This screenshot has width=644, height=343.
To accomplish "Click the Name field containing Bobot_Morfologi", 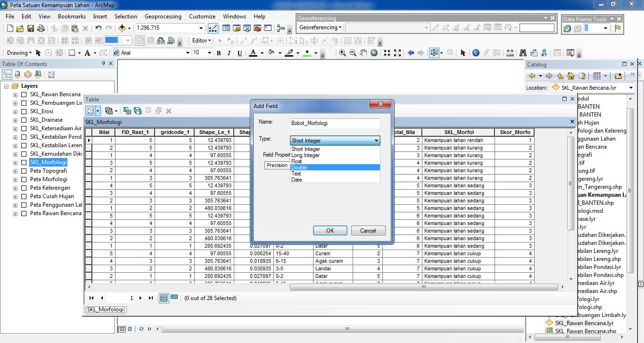I will tap(335, 123).
